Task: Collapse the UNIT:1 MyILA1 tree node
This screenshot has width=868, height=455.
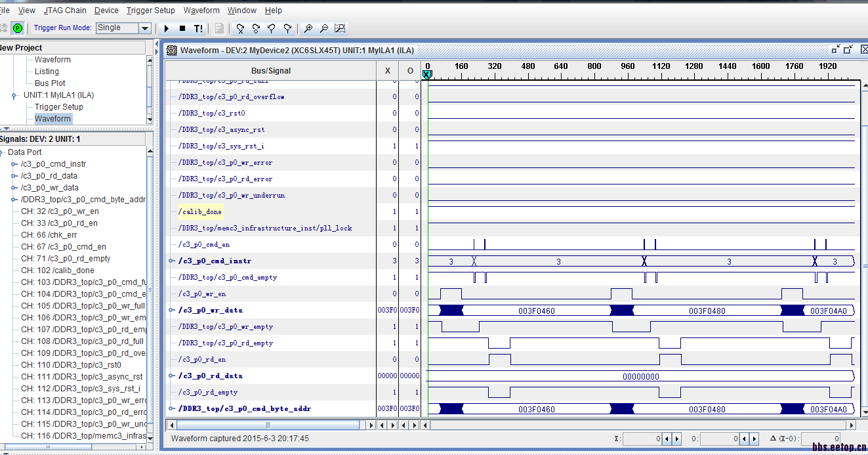Action: coord(14,95)
